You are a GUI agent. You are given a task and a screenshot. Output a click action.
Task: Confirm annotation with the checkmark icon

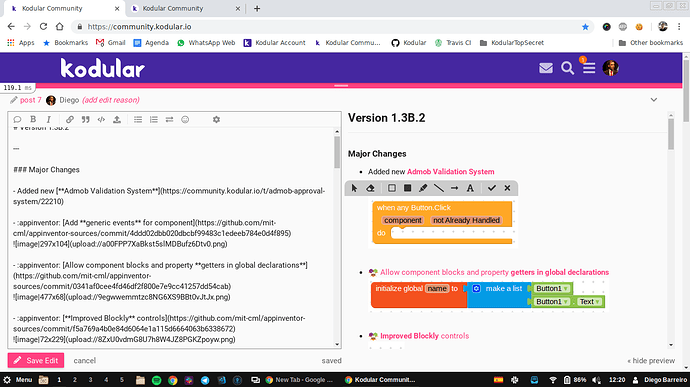pyautogui.click(x=492, y=188)
